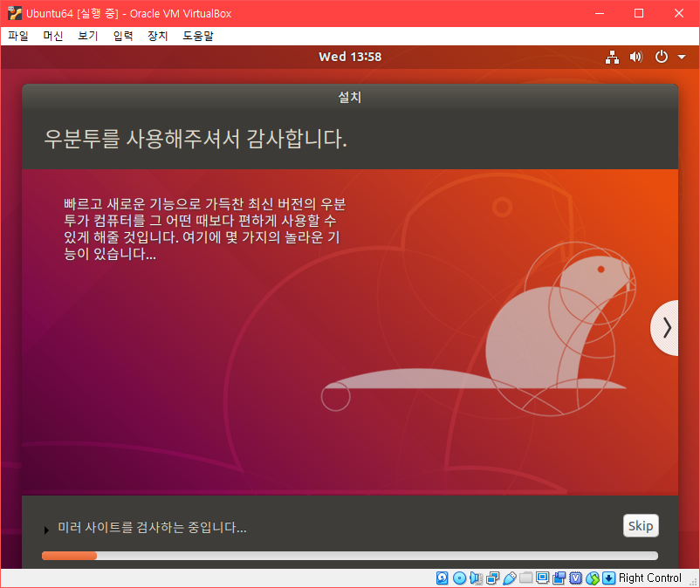Expand installation details disclosure triangle
Viewport: 700px width, 588px height.
46,530
